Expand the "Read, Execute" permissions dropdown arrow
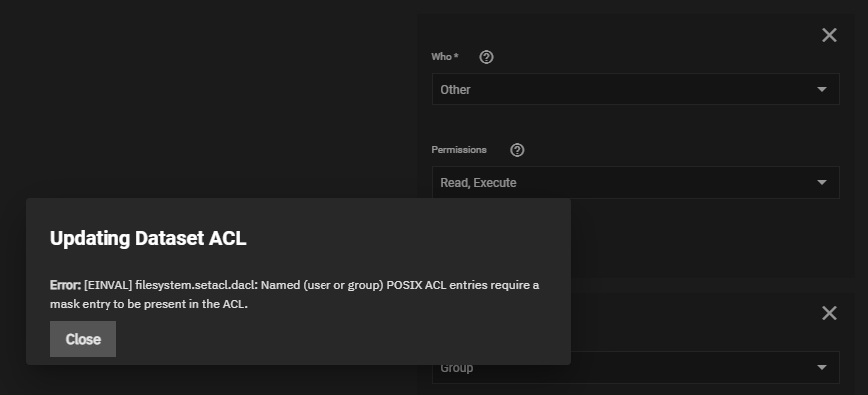Screen dimensions: 868x395 pos(822,182)
